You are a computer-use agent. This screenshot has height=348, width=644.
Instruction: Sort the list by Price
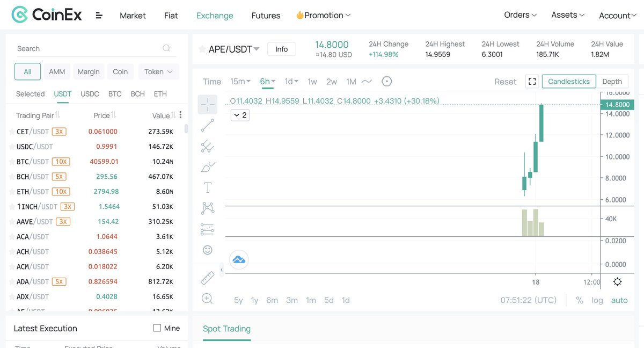tap(105, 115)
